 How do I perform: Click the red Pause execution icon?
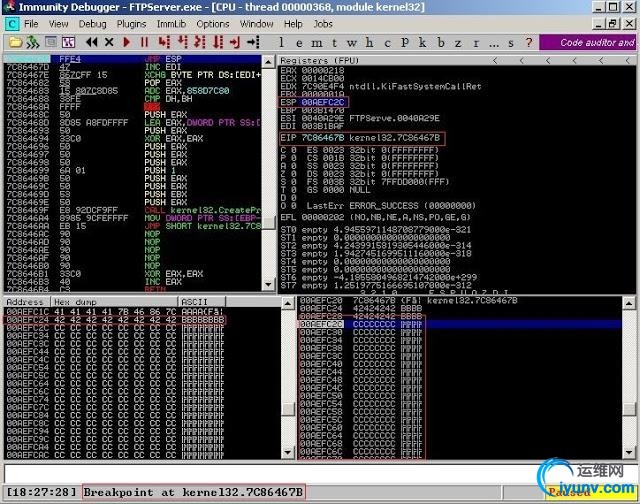[144, 42]
